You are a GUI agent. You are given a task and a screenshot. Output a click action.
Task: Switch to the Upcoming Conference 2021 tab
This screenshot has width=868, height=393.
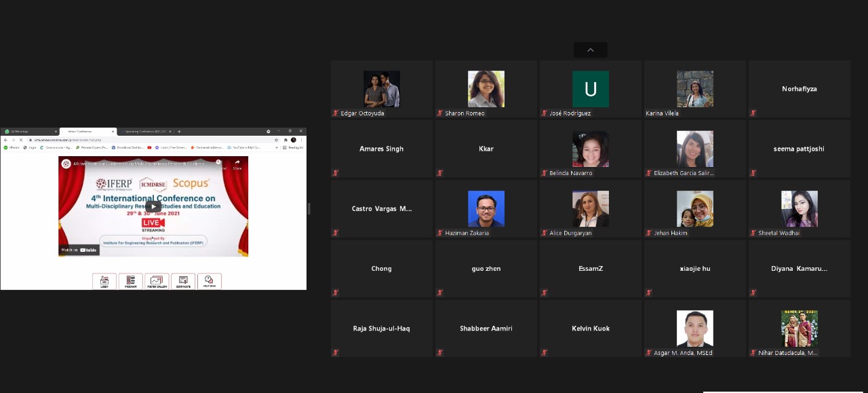[x=146, y=131]
